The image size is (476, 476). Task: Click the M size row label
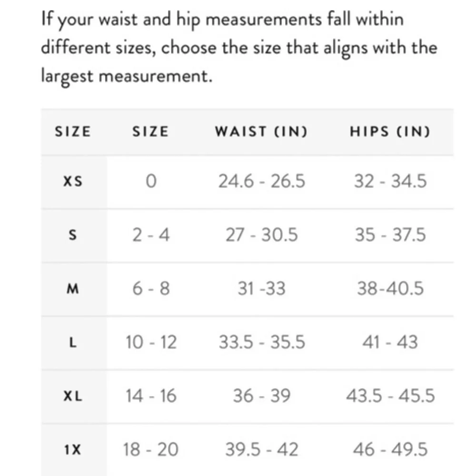pyautogui.click(x=73, y=289)
